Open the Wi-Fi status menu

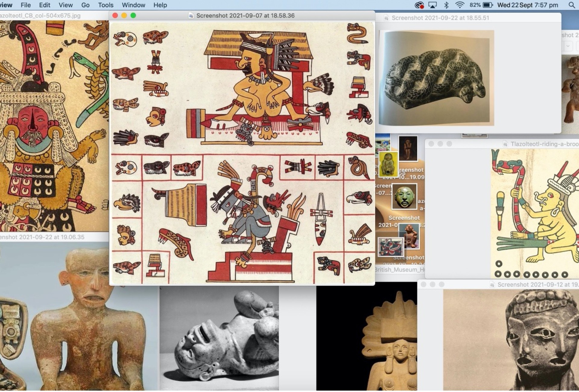pos(460,5)
